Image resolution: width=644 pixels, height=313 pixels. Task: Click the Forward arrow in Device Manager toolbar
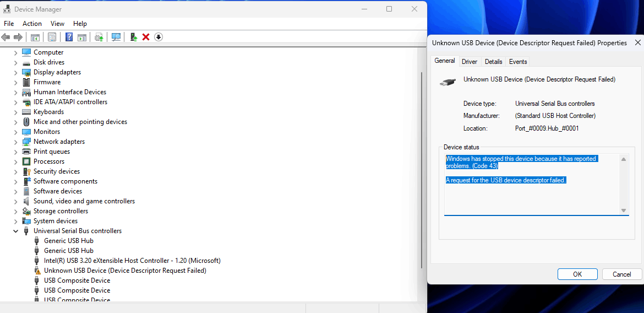click(18, 37)
